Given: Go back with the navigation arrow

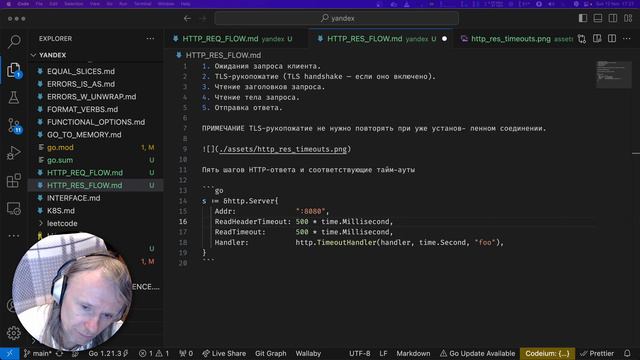Looking at the screenshot, I should click(187, 18).
